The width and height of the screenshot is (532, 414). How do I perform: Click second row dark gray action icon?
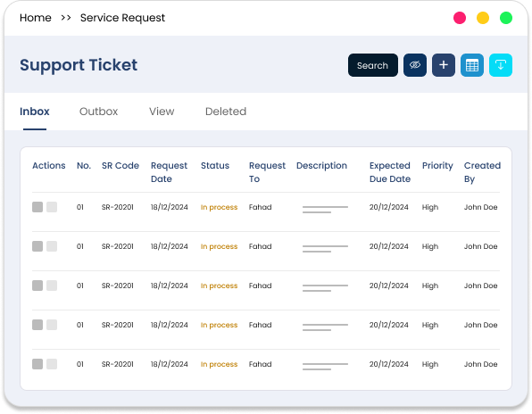(x=37, y=246)
